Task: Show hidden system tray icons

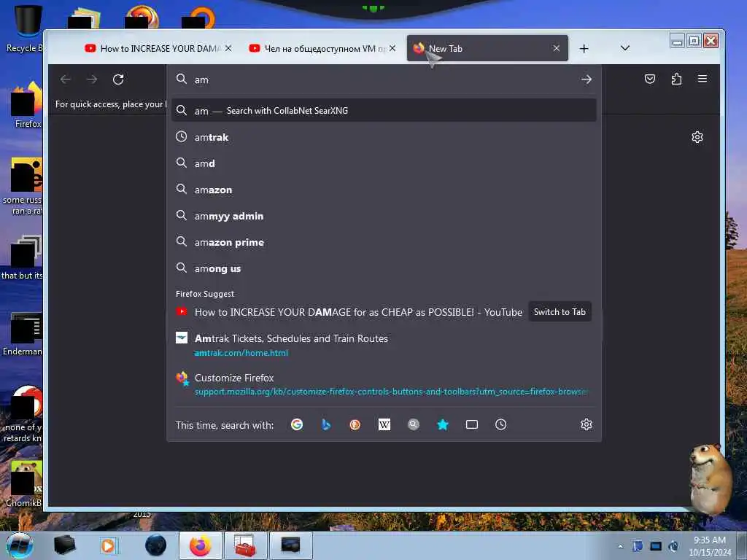Action: coord(620,546)
